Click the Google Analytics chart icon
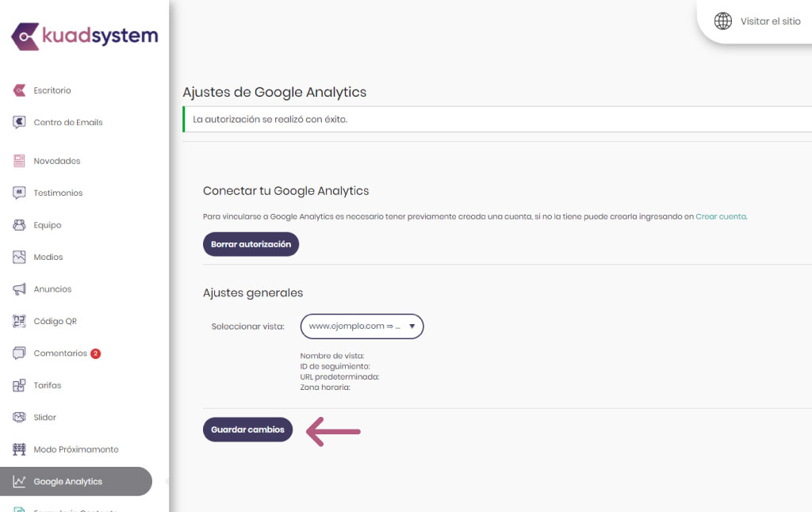This screenshot has width=812, height=512. coord(19,481)
